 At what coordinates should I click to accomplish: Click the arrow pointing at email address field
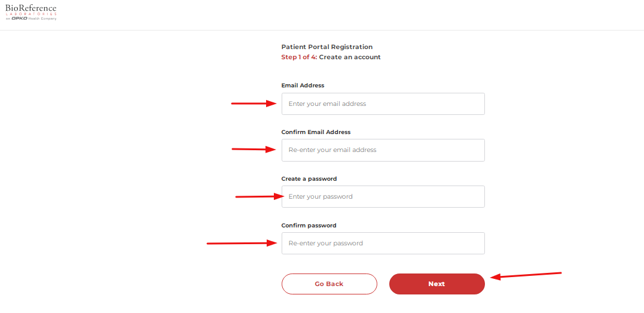254,104
